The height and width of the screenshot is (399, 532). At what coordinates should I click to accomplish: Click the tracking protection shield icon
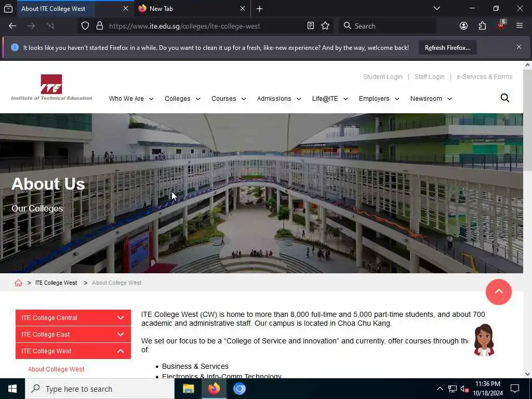(85, 26)
